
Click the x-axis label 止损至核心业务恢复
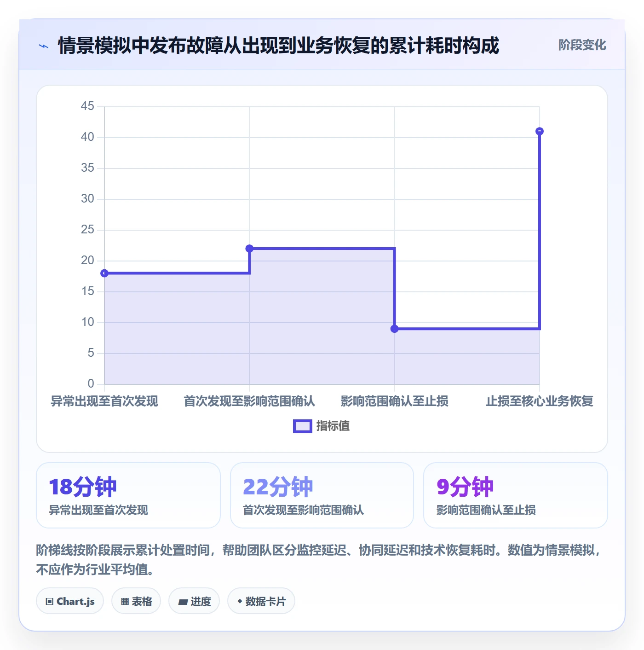540,401
